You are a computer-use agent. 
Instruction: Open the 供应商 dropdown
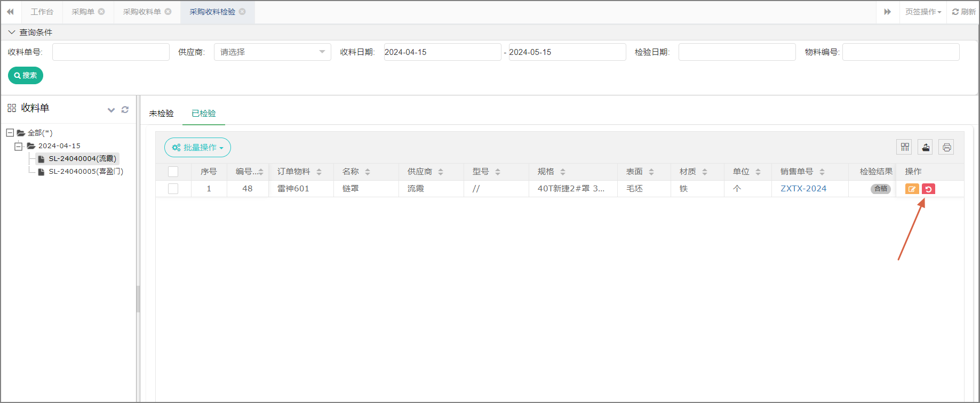click(272, 52)
